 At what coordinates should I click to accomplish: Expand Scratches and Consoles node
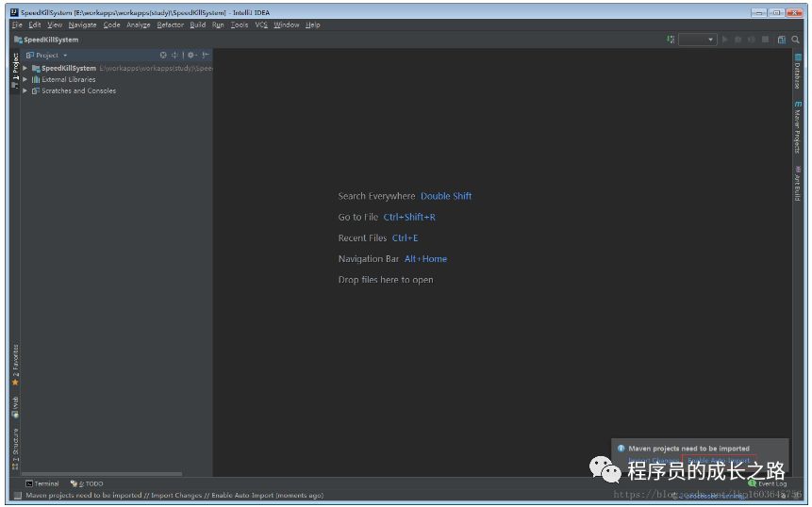coord(25,91)
